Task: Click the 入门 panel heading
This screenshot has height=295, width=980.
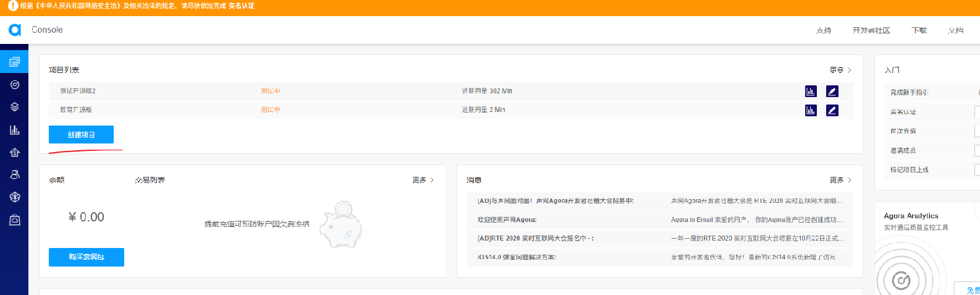Action: coord(892,70)
